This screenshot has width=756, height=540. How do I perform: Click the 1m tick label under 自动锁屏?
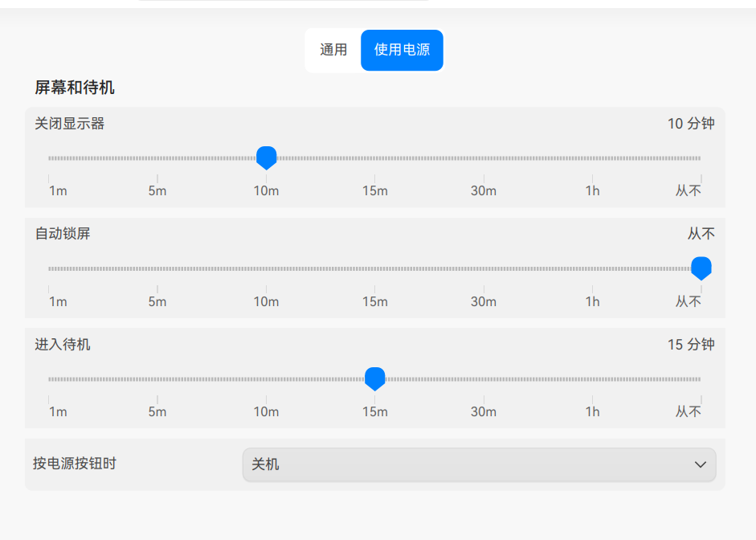(58, 302)
